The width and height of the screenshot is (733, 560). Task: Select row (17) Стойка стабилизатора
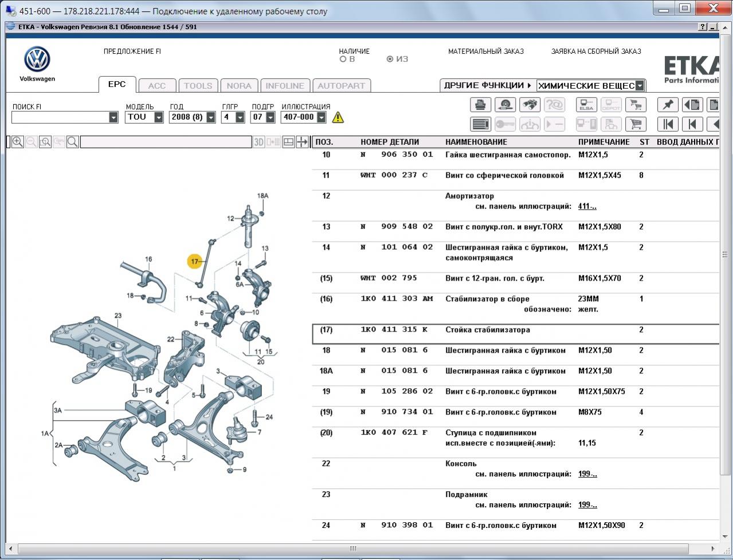(516, 334)
